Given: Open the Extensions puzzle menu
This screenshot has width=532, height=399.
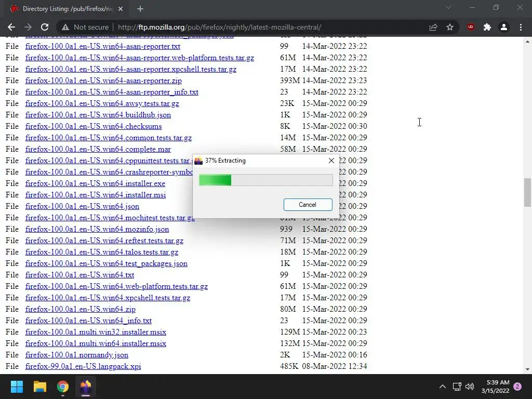Looking at the screenshot, I should 487,27.
